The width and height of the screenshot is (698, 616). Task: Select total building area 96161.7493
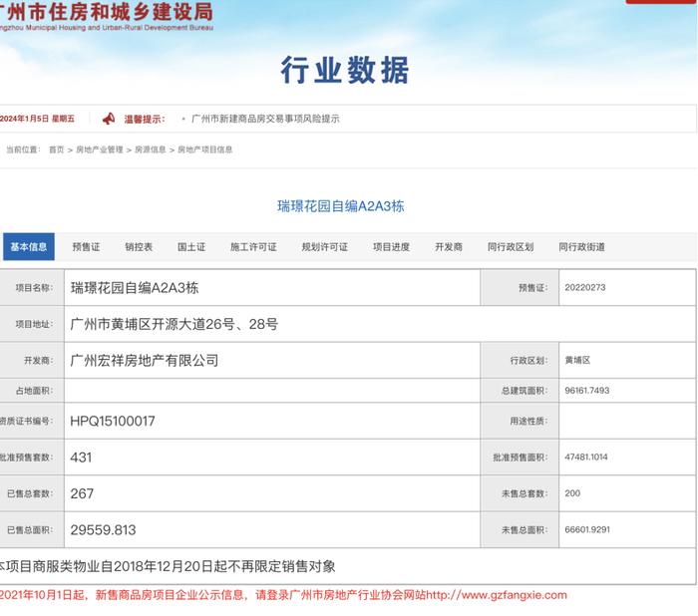point(587,391)
